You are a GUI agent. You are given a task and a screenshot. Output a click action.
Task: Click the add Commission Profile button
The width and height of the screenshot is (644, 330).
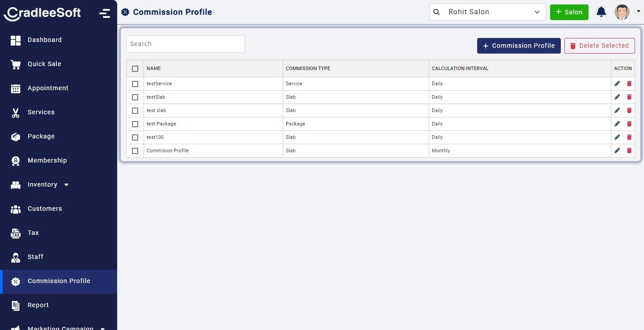519,46
